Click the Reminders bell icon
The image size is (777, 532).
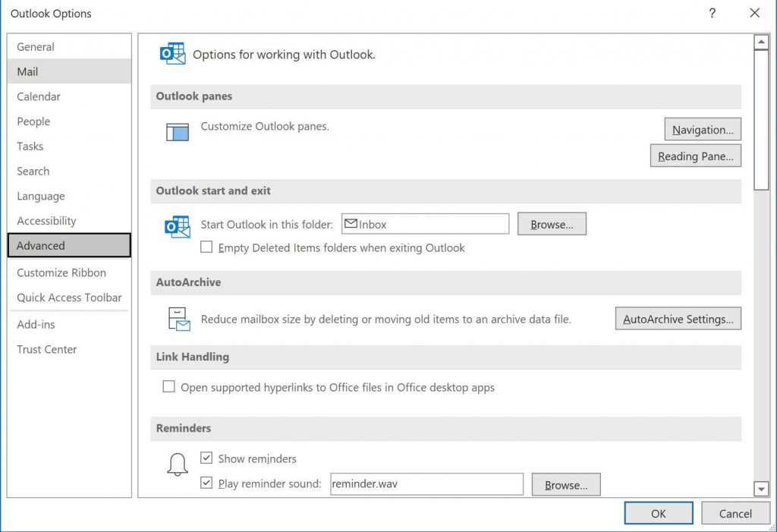point(177,464)
